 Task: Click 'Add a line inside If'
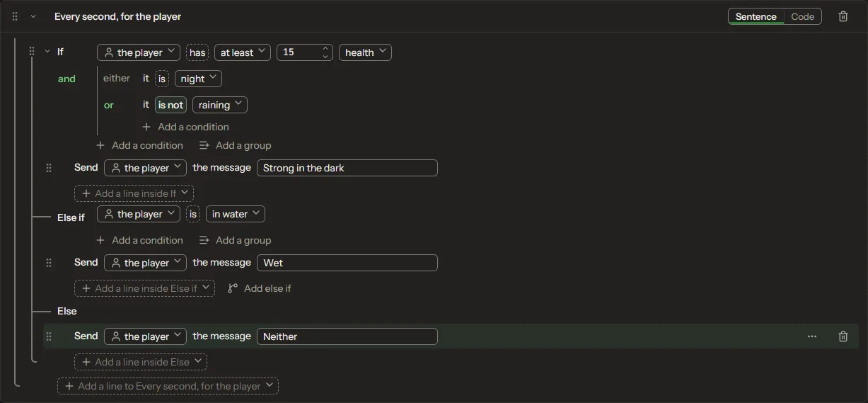pos(134,193)
